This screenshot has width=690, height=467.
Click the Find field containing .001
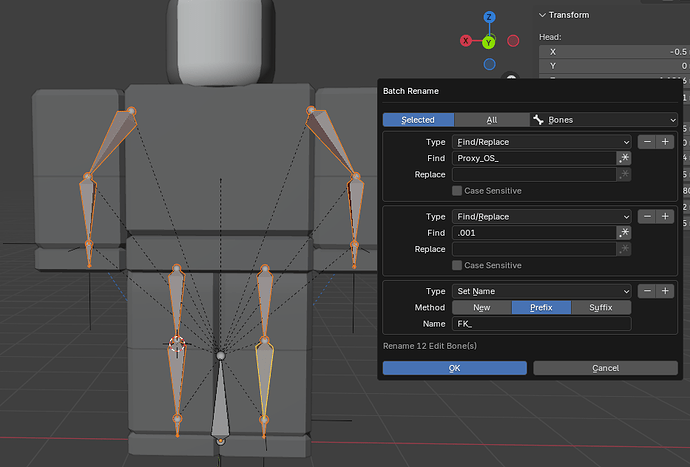click(x=534, y=233)
